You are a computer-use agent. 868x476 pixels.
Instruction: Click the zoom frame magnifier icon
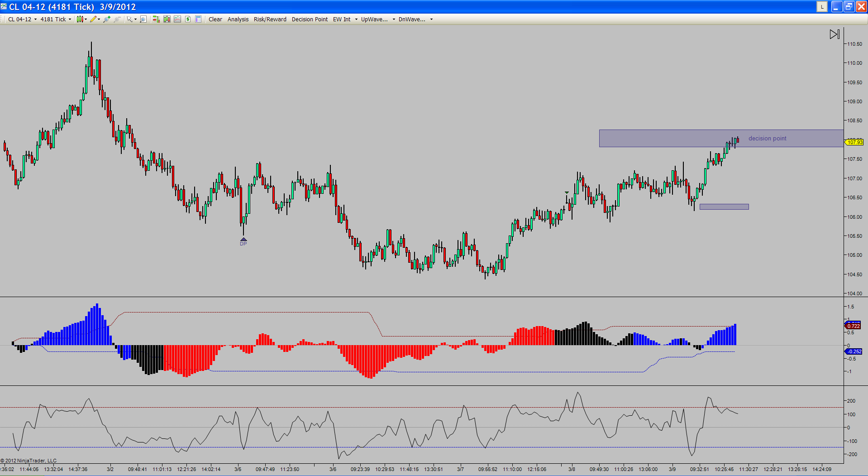click(143, 19)
